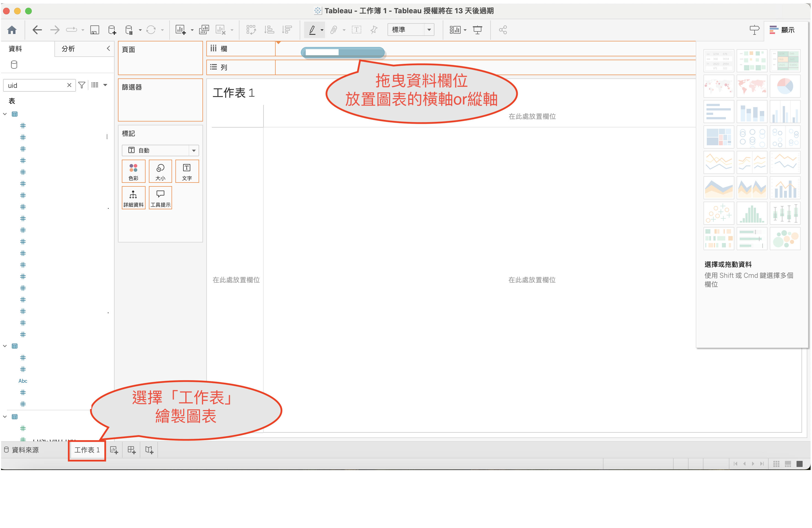Add a new worksheet tab
The width and height of the screenshot is (812, 528).
[x=114, y=450]
